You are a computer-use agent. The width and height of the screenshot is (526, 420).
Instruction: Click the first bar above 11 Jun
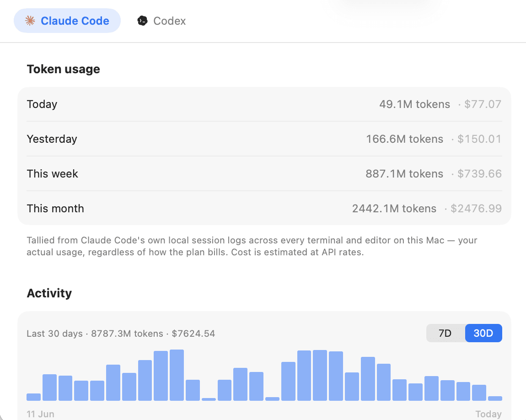tap(33, 397)
